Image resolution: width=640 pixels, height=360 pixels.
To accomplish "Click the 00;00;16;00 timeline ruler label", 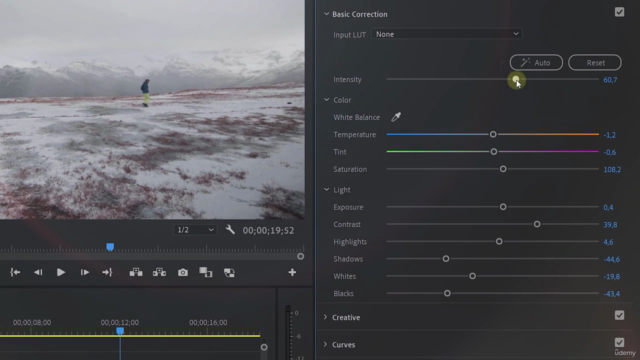I will pos(208,322).
